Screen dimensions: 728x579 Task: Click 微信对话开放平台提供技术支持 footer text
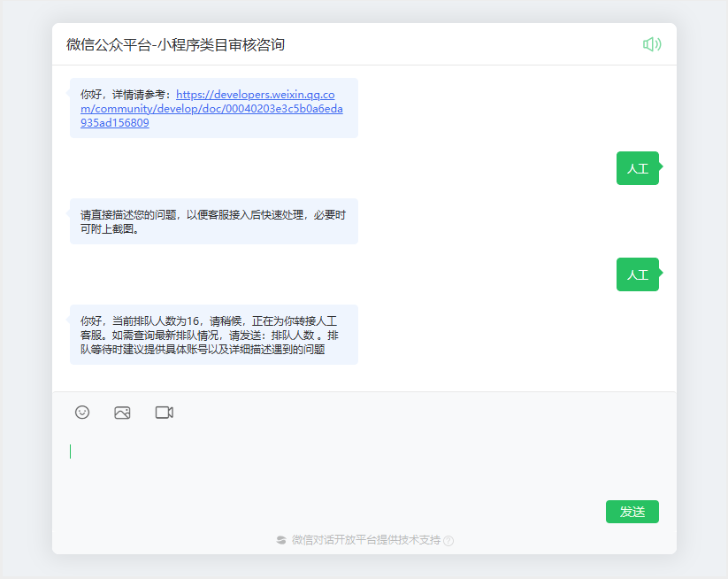click(366, 540)
